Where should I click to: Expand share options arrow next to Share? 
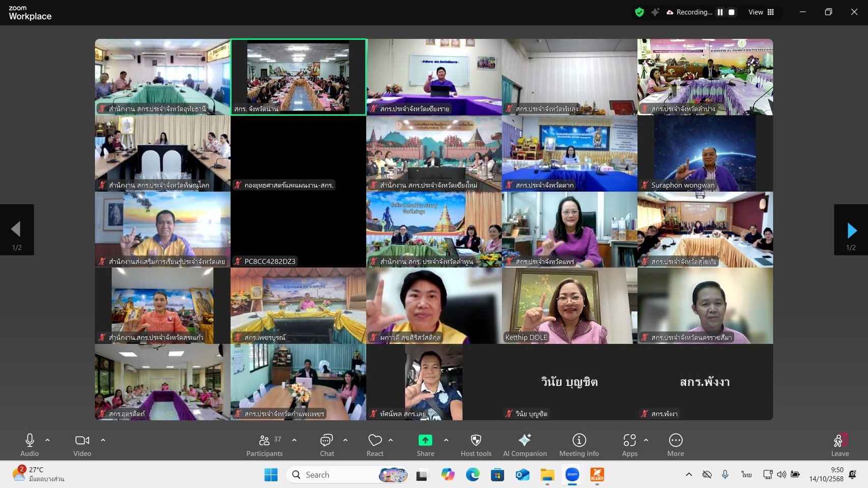[x=446, y=440]
